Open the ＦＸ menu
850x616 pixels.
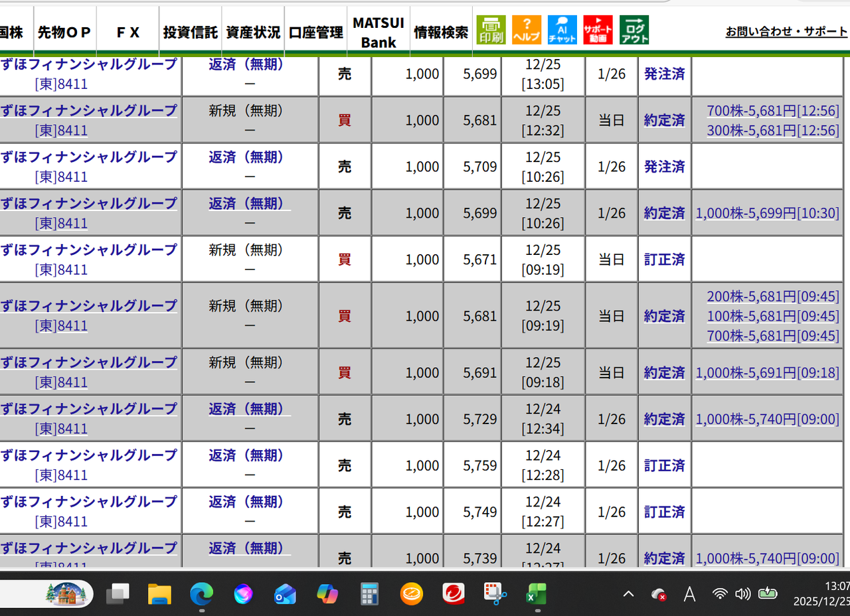pyautogui.click(x=127, y=29)
